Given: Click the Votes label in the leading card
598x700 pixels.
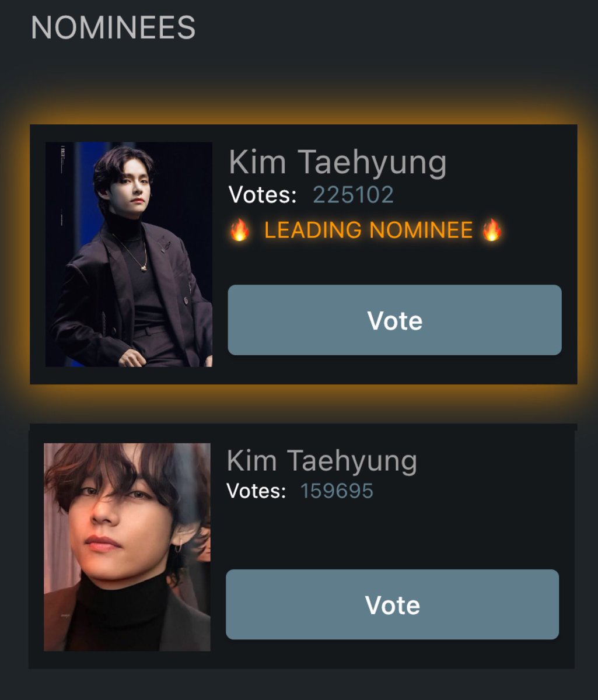Looking at the screenshot, I should pos(263,195).
